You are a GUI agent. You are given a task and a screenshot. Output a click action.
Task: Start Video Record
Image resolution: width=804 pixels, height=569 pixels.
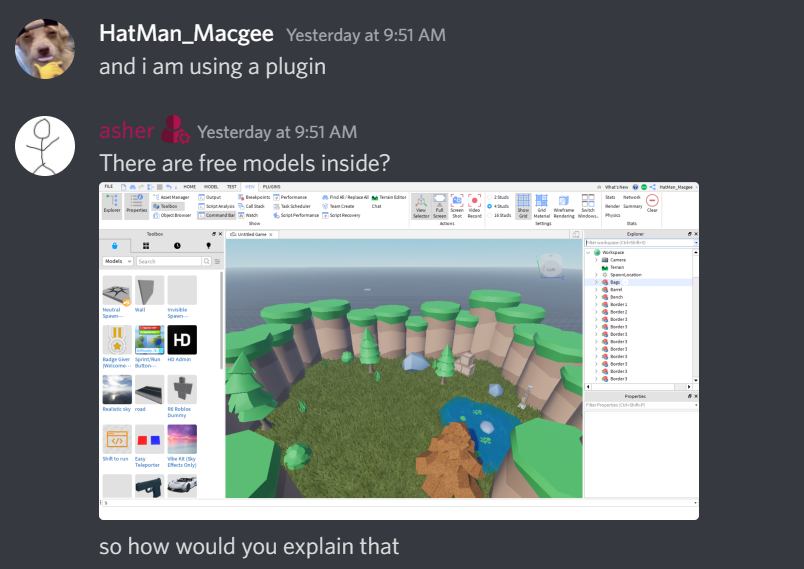point(474,206)
